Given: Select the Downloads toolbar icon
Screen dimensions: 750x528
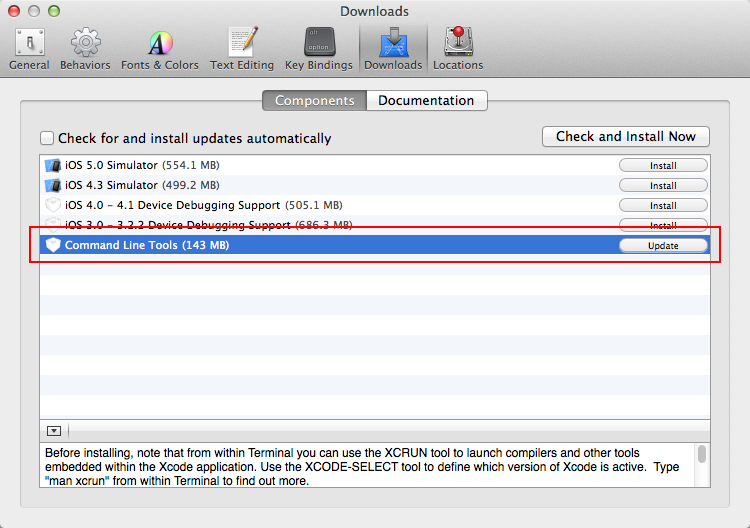Looking at the screenshot, I should [x=393, y=49].
